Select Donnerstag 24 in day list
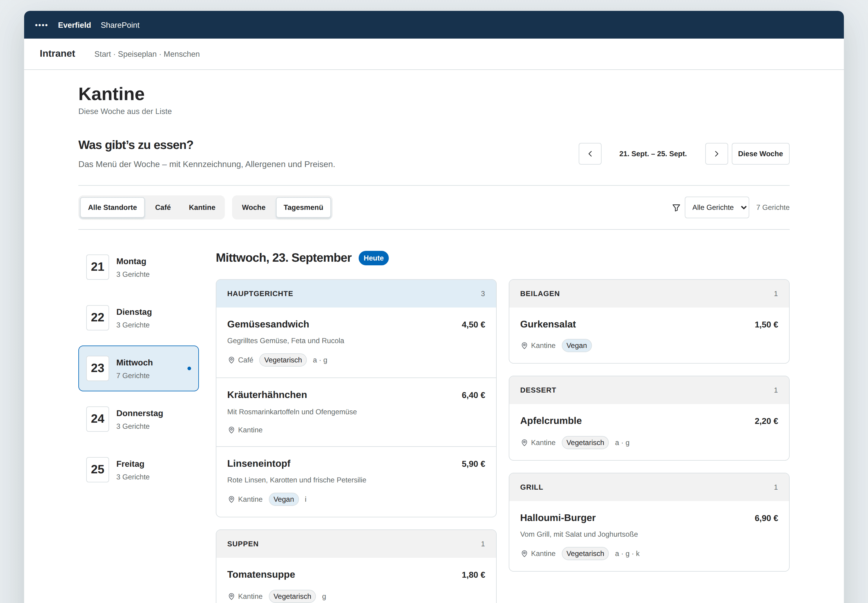 tap(138, 419)
